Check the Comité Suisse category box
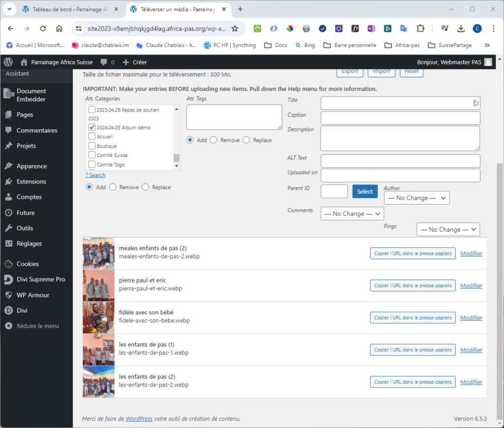 coord(92,155)
